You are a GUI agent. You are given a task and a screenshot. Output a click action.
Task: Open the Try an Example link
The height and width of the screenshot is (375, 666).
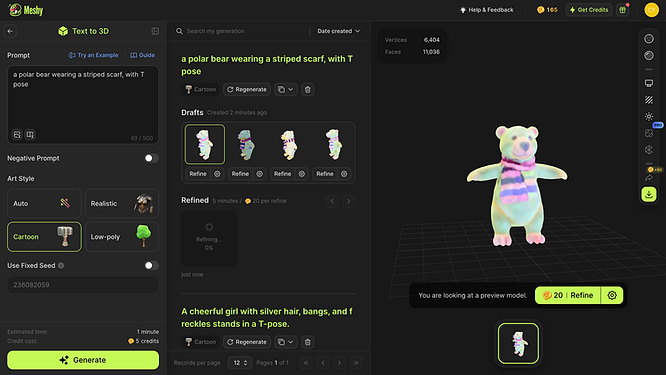(93, 55)
